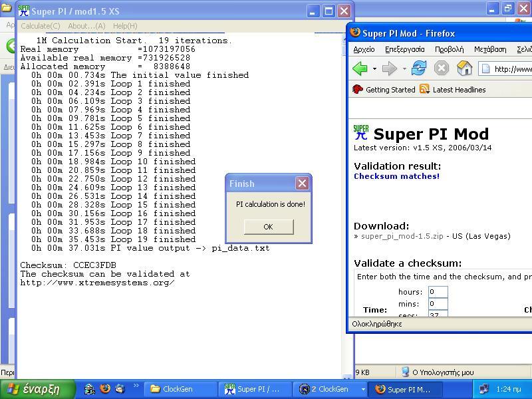Expand hidden quick launch items chevron
Image resolution: width=532 pixels, height=399 pixels.
[136, 386]
